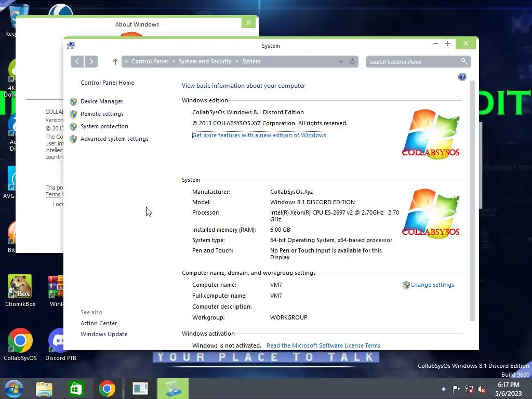Open CollabSysOS Chrome desktop shortcut
Viewport: 532px width, 399px height.
[x=20, y=344]
